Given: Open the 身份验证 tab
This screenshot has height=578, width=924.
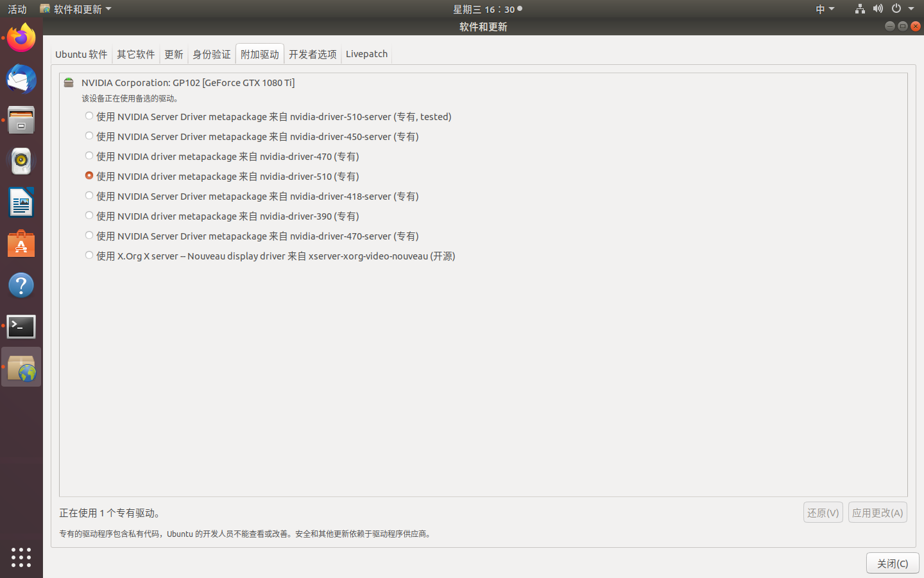Looking at the screenshot, I should pos(212,54).
